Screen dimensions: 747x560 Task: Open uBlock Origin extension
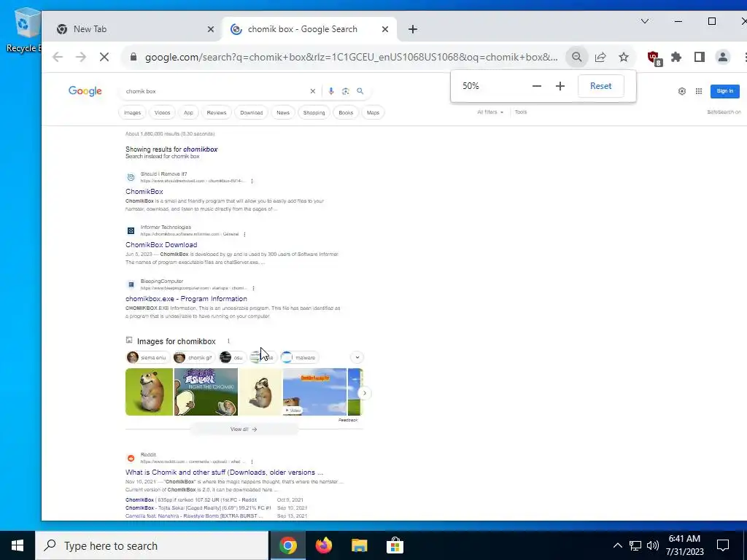pos(654,58)
